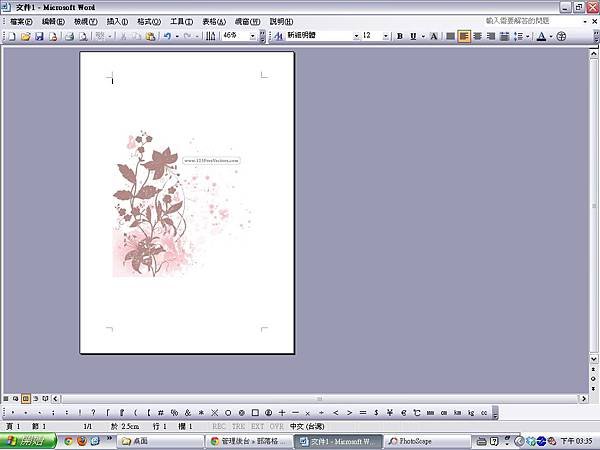The height and width of the screenshot is (450, 600).
Task: Open the 編輯(E) menu
Action: pyautogui.click(x=53, y=22)
